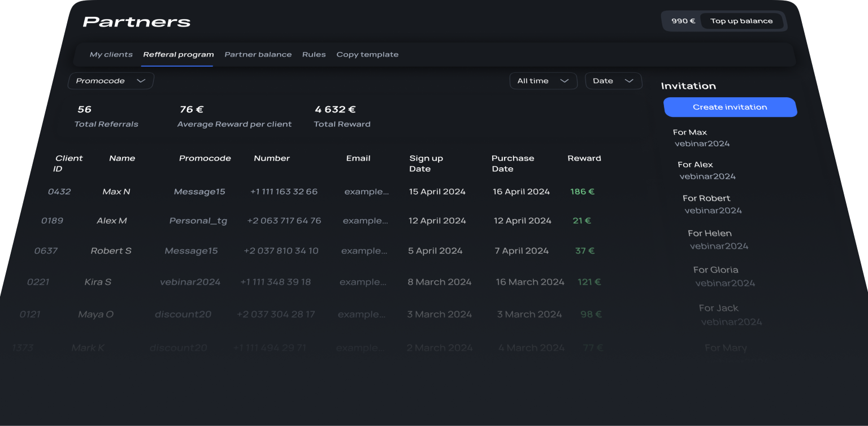
Task: Click the Reward column header
Action: tap(584, 158)
